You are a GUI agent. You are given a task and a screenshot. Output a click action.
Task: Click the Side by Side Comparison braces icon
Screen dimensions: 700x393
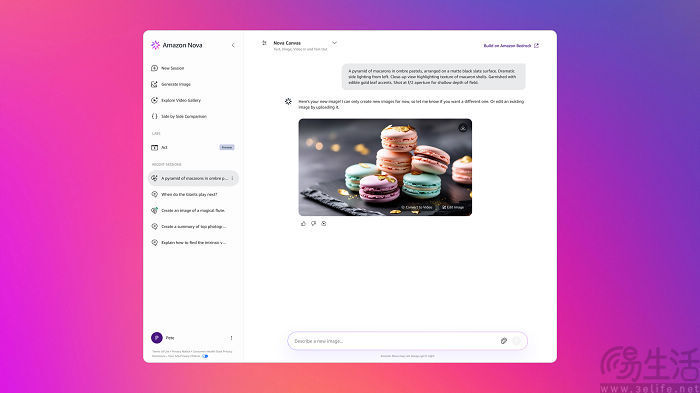(154, 117)
